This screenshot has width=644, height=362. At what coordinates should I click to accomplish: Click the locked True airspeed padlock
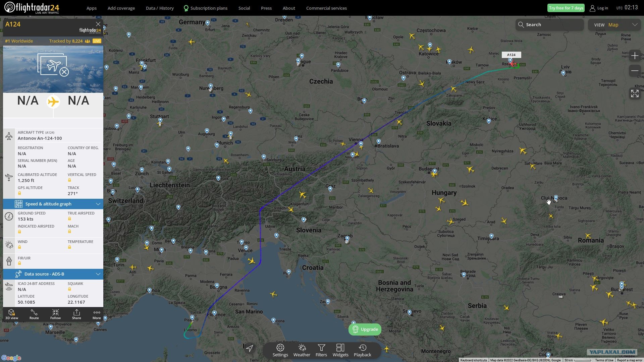click(x=69, y=219)
